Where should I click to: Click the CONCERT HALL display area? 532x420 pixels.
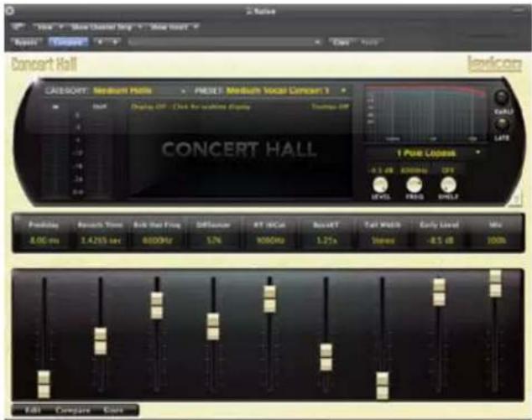(239, 149)
